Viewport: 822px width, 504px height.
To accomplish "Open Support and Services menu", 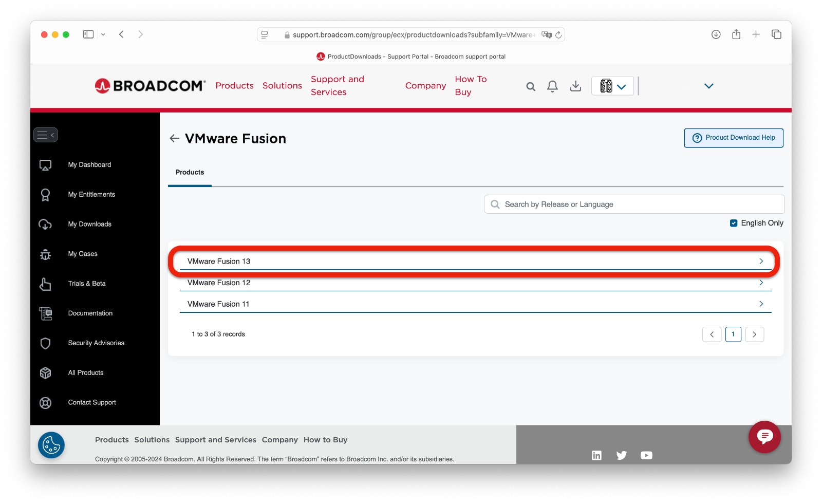I will coord(338,86).
